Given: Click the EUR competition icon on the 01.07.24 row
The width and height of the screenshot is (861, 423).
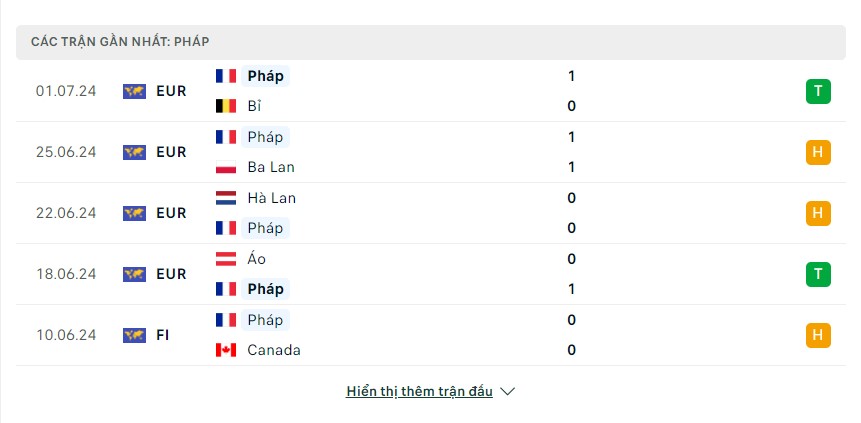Looking at the screenshot, I should click(x=135, y=91).
